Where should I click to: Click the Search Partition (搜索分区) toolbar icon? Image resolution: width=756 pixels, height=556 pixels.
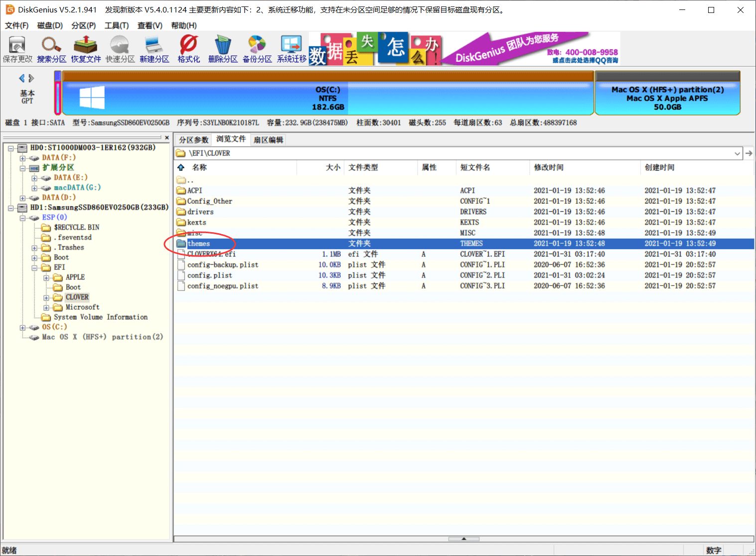point(51,49)
